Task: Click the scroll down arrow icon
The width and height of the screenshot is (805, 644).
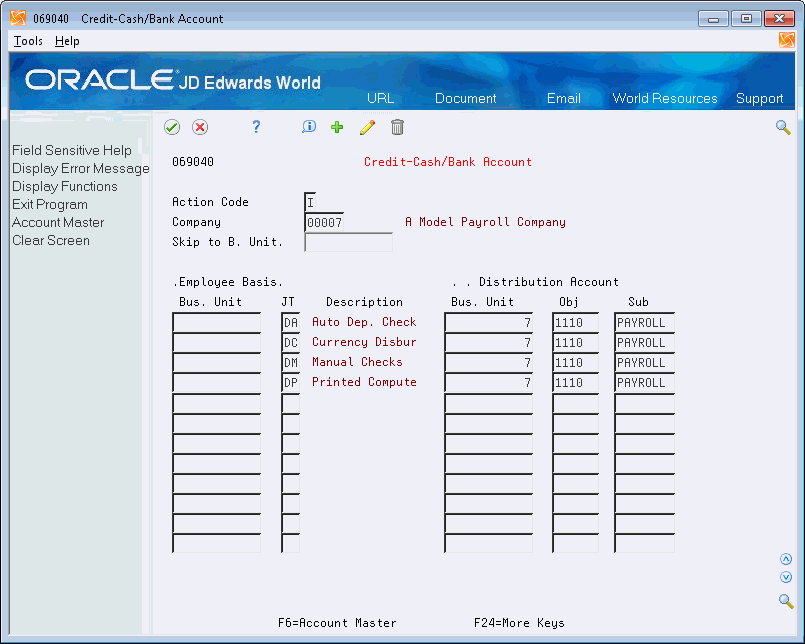Action: click(785, 577)
